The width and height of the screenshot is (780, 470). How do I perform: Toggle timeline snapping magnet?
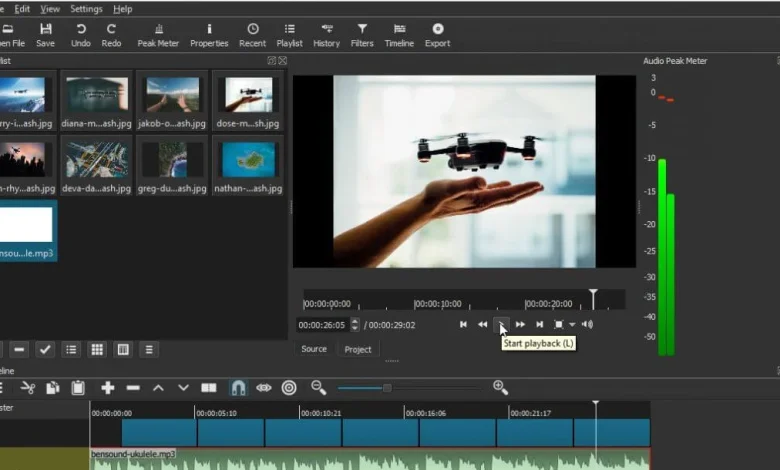click(238, 387)
